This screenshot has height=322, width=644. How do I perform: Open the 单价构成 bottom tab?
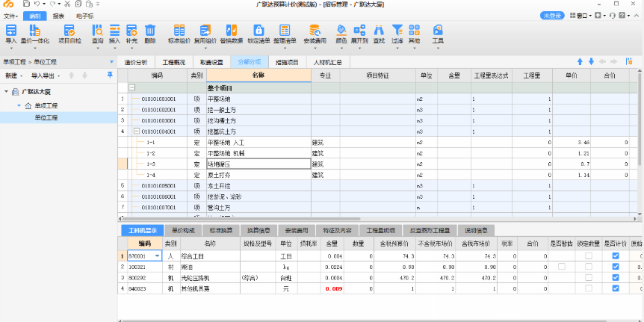tap(183, 230)
